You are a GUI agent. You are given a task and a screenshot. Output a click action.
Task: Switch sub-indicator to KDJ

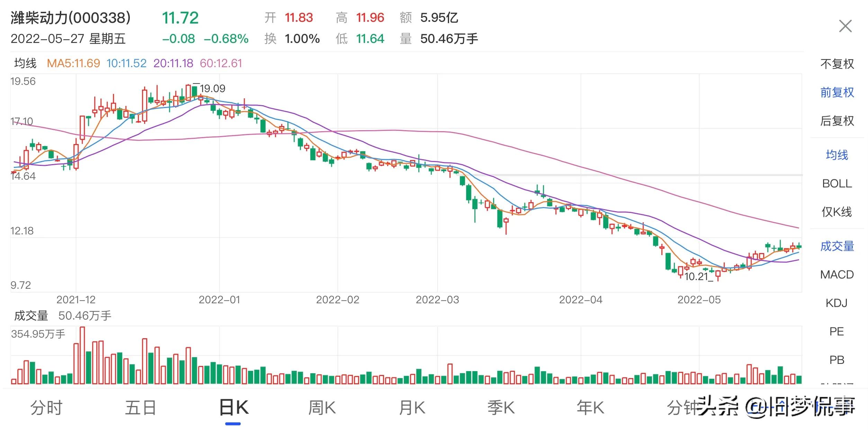[836, 303]
